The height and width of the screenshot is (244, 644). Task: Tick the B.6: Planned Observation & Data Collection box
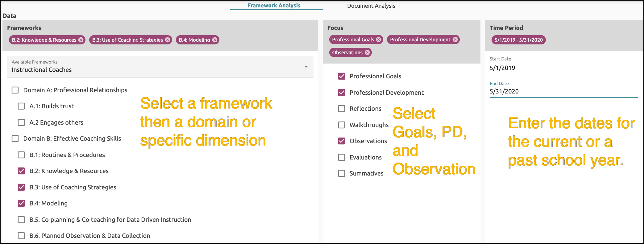[21, 236]
